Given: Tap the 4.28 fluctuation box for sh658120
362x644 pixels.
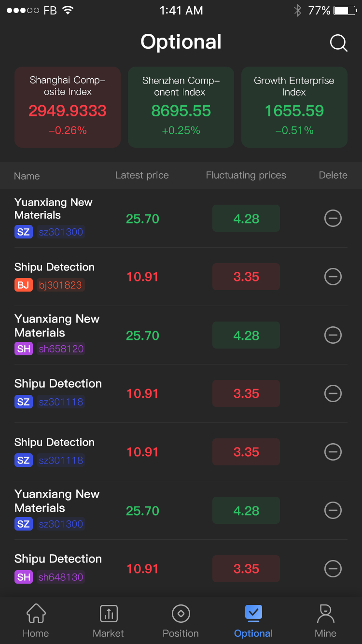Looking at the screenshot, I should tap(246, 335).
